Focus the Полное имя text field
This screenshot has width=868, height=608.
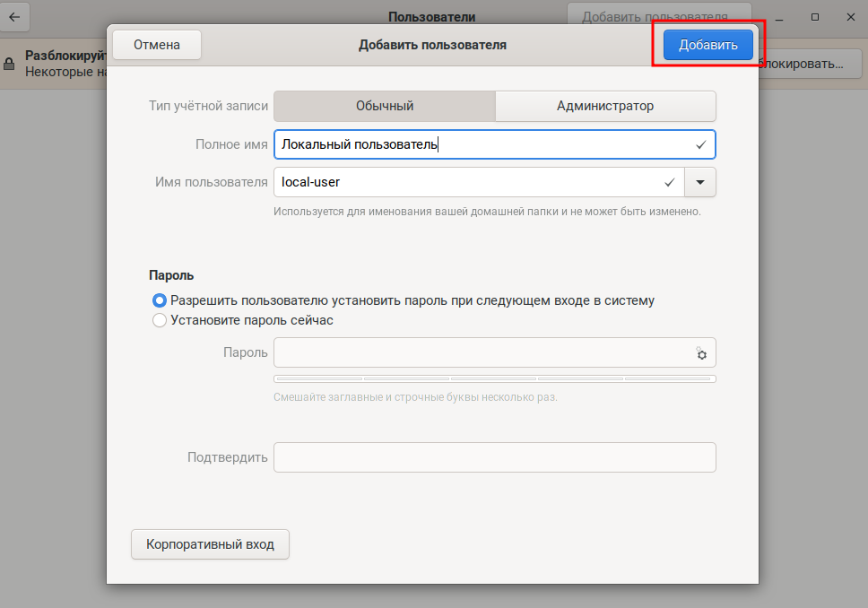tap(482, 144)
